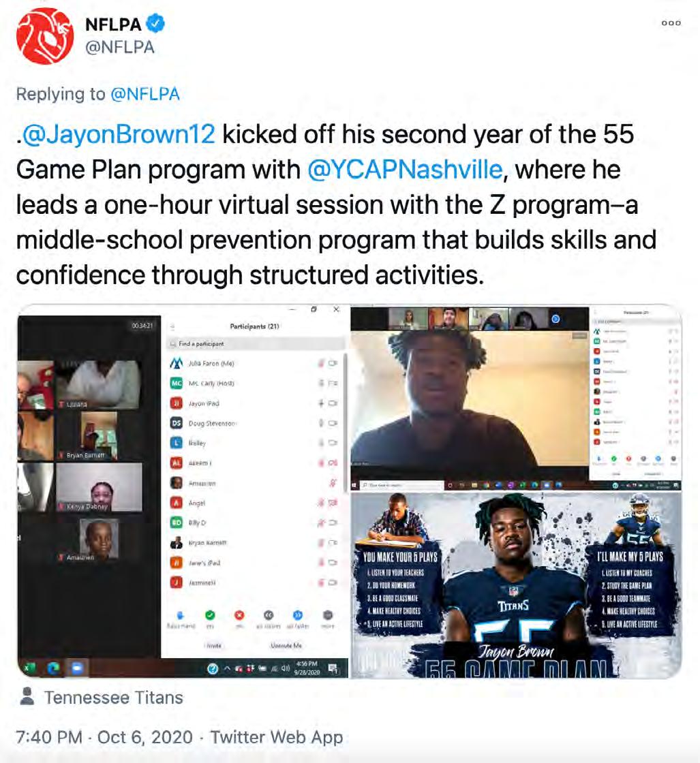
Task: Visit the @YCAPNashville profile link
Action: tap(405, 170)
